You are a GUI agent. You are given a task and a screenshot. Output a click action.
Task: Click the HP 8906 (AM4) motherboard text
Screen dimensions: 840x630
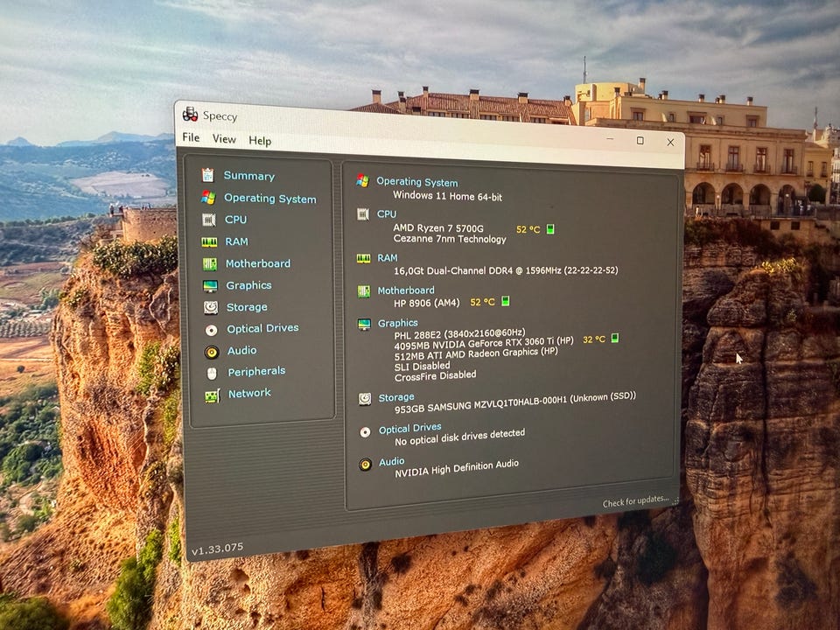pos(426,303)
